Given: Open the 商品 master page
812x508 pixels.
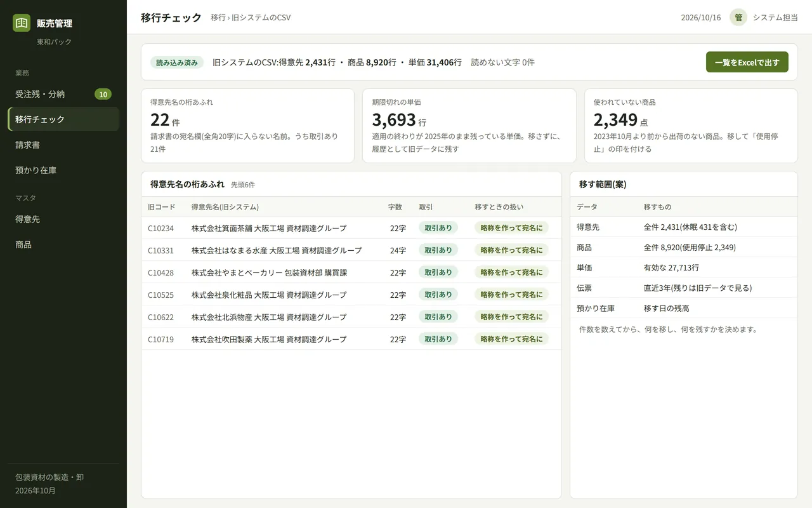Looking at the screenshot, I should (x=63, y=244).
